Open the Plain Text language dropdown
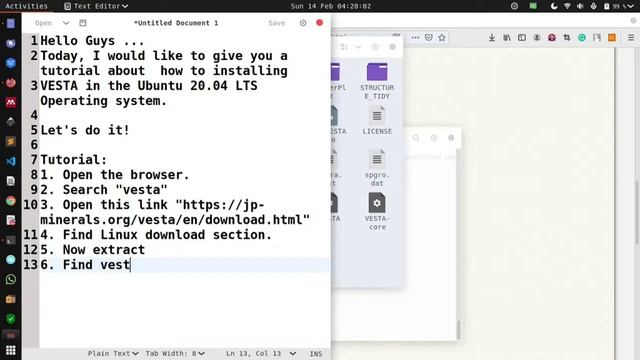 (113, 353)
